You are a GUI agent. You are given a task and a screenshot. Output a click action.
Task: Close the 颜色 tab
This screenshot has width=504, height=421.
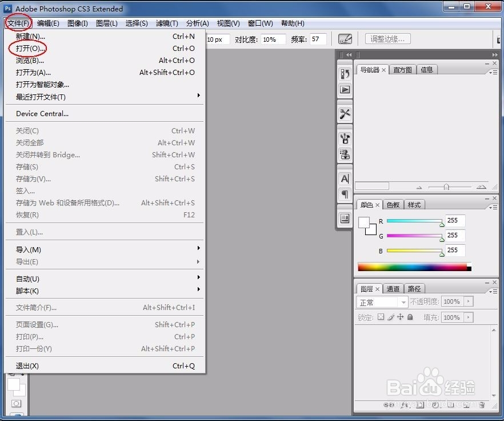[x=377, y=205]
